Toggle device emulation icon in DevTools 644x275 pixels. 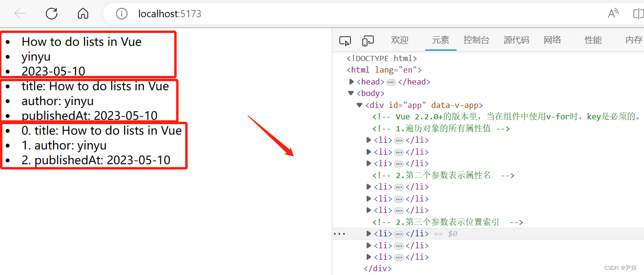click(368, 41)
